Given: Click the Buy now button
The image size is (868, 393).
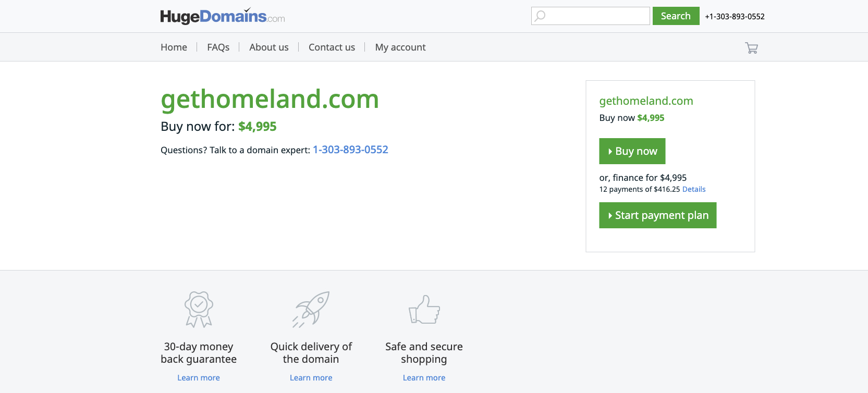Looking at the screenshot, I should (x=632, y=151).
